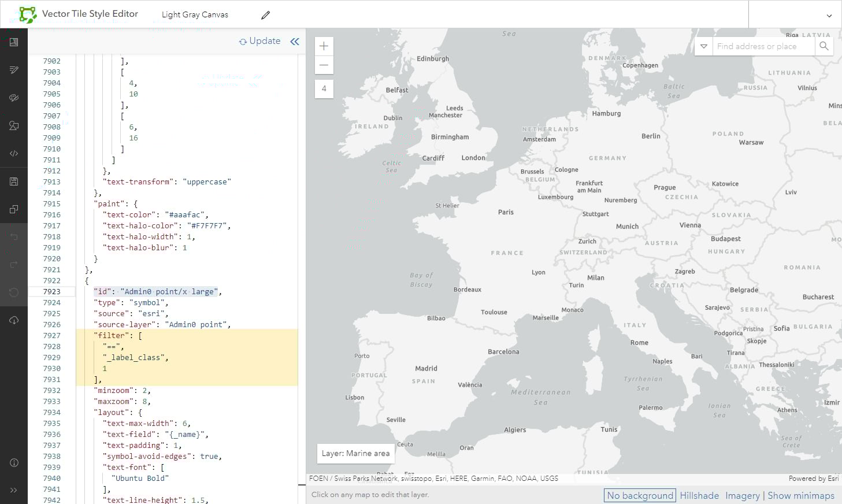
Task: Expand the left sidebar with double chevron
Action: (x=14, y=490)
